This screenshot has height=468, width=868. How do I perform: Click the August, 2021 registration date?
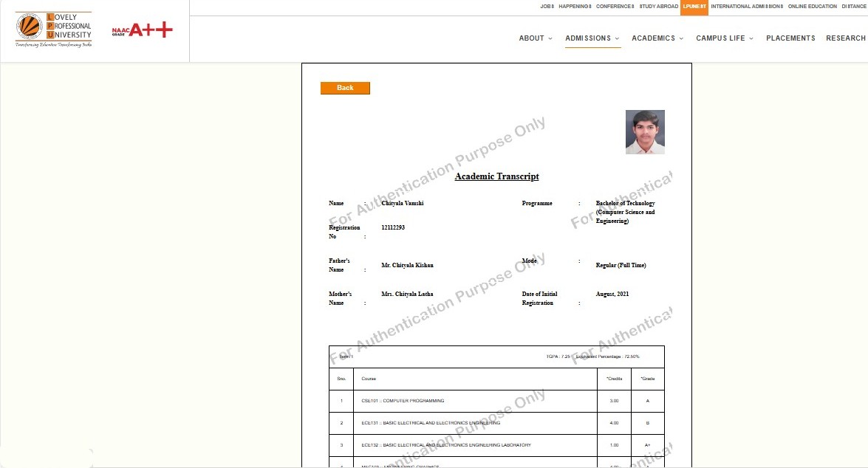(612, 294)
